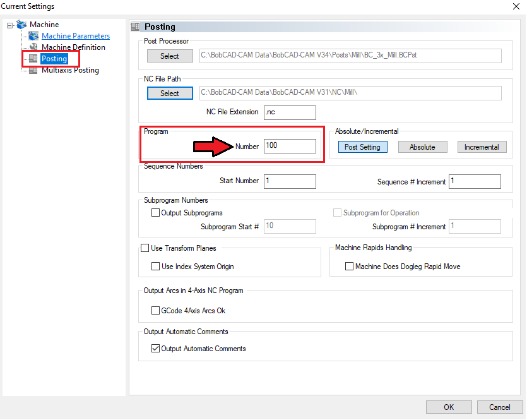Click Select to choose a Post Processor

[x=169, y=55]
